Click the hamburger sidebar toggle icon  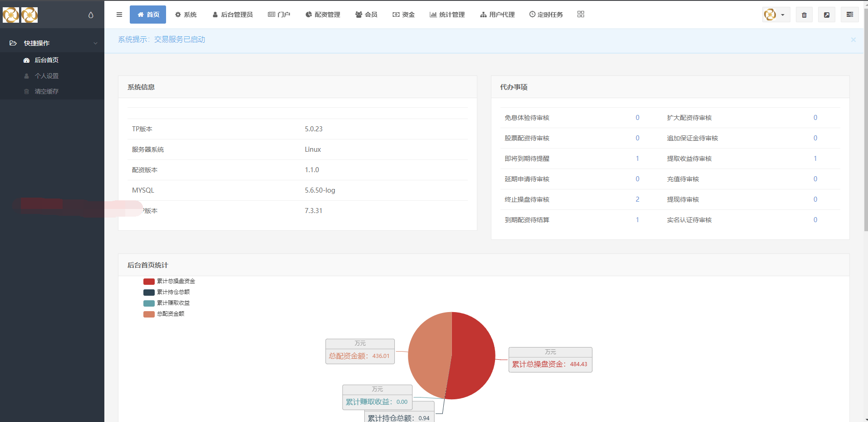point(119,15)
